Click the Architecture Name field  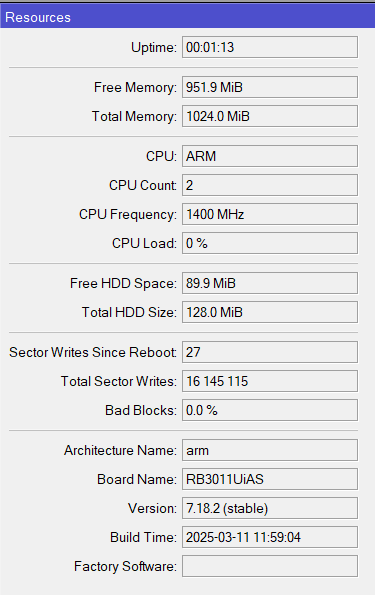pyautogui.click(x=270, y=450)
